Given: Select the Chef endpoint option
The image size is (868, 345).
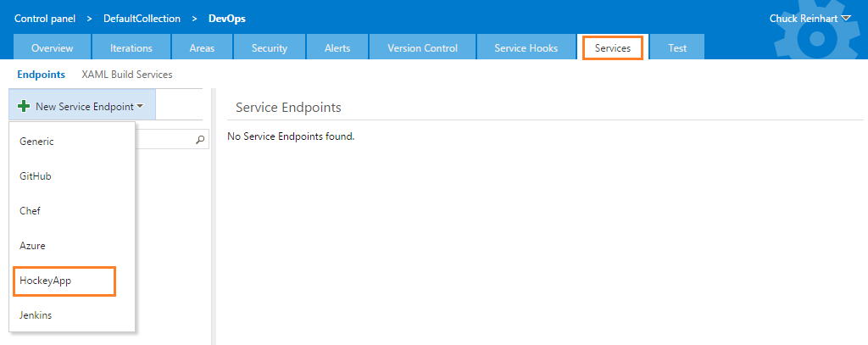Looking at the screenshot, I should point(72,211).
